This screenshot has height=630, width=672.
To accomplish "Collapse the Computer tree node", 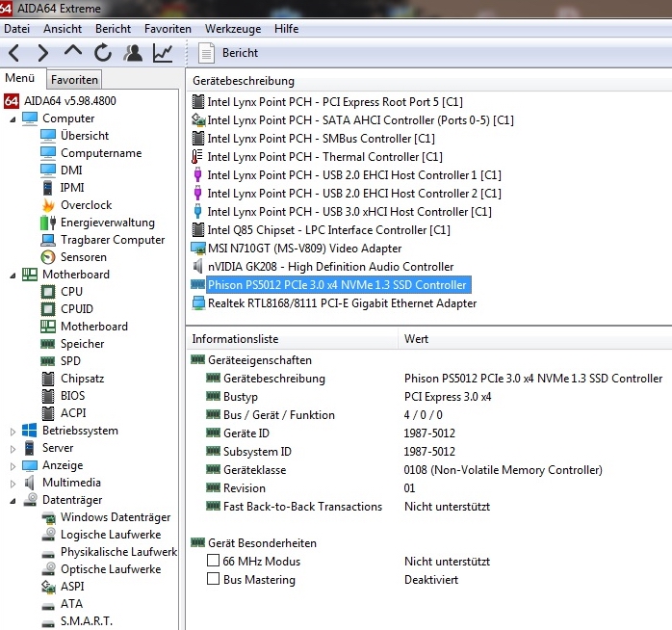I will 13,119.
